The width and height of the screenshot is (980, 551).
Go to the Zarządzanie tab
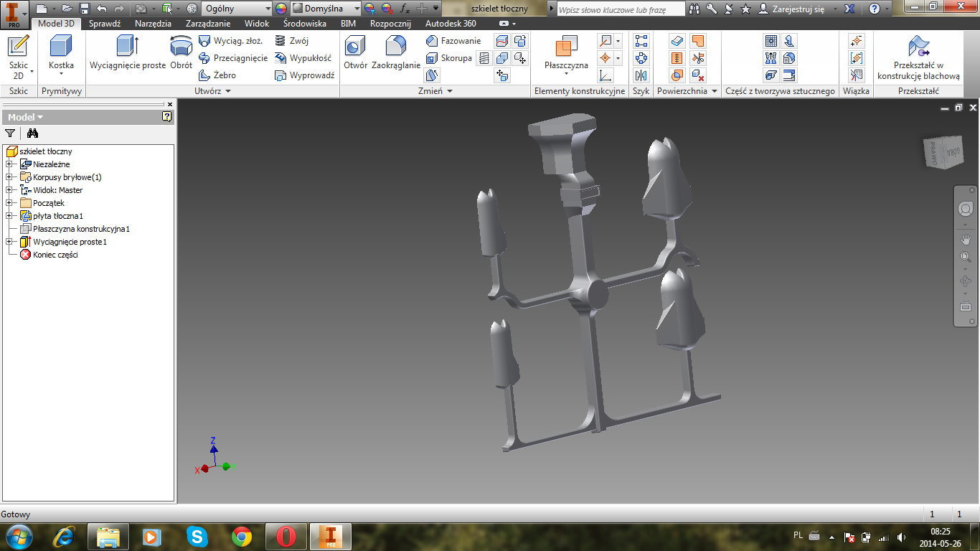(x=208, y=24)
